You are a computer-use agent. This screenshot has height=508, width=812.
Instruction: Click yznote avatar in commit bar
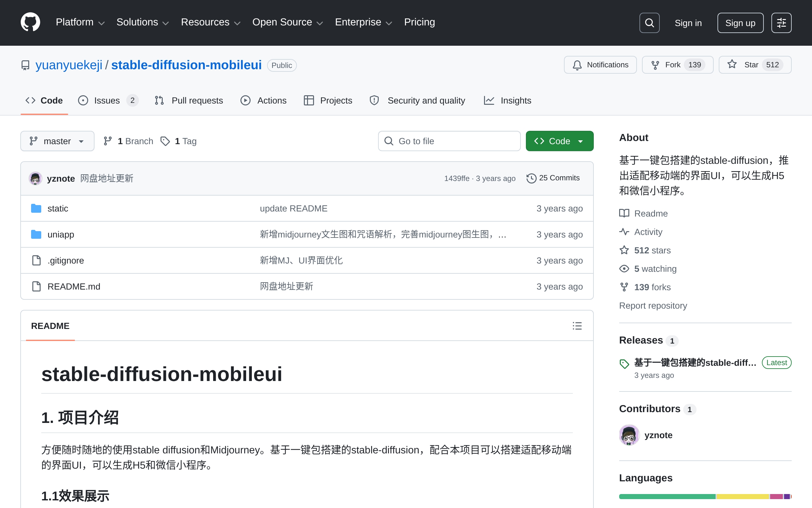35,178
